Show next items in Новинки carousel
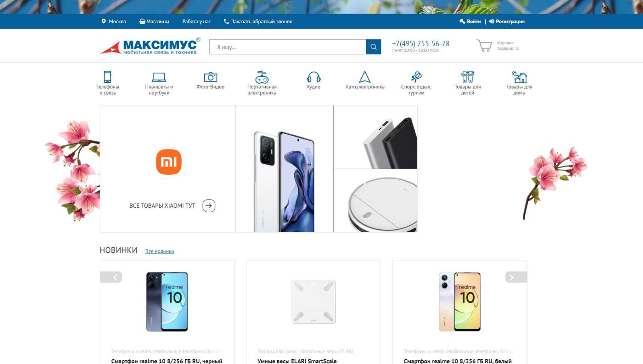This screenshot has height=364, width=643. [x=516, y=277]
